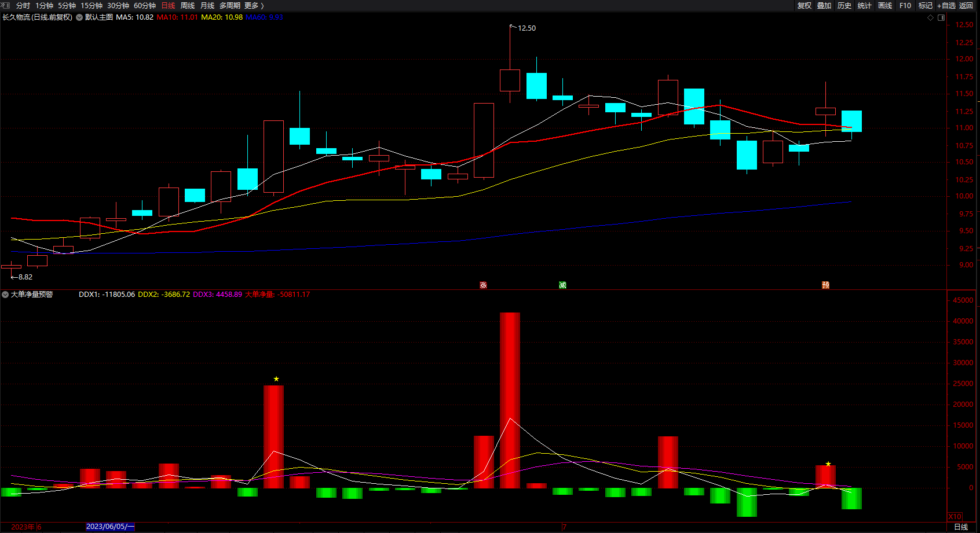Click the 12.00 price axis label
The image size is (980, 533).
click(x=964, y=59)
